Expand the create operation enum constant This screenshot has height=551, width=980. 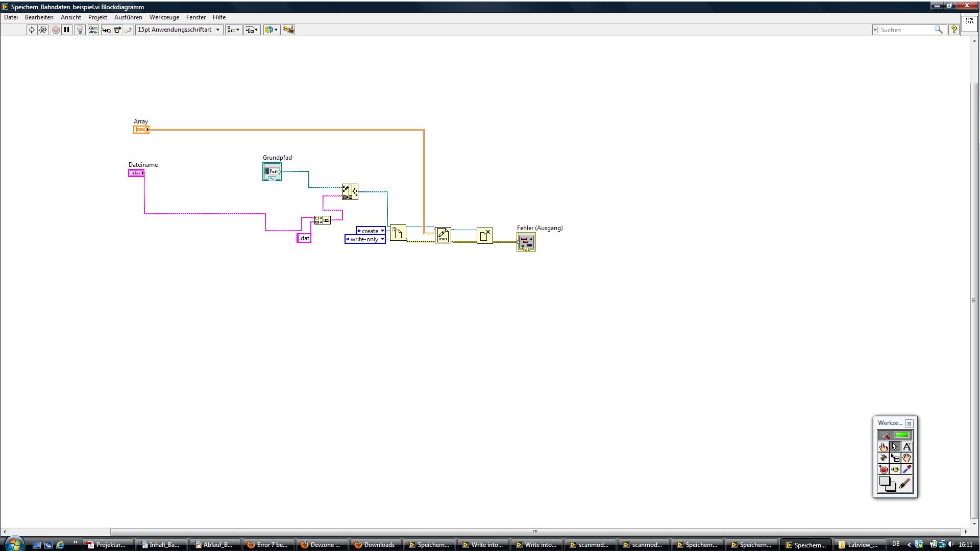382,231
